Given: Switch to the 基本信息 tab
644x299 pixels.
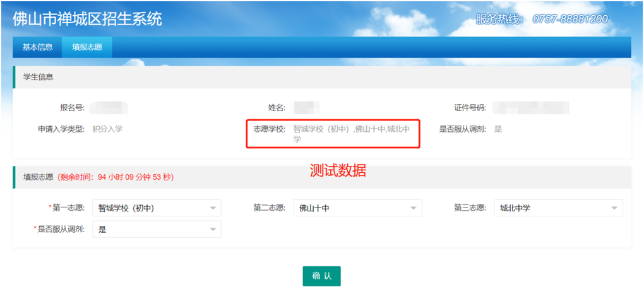Looking at the screenshot, I should (x=37, y=47).
